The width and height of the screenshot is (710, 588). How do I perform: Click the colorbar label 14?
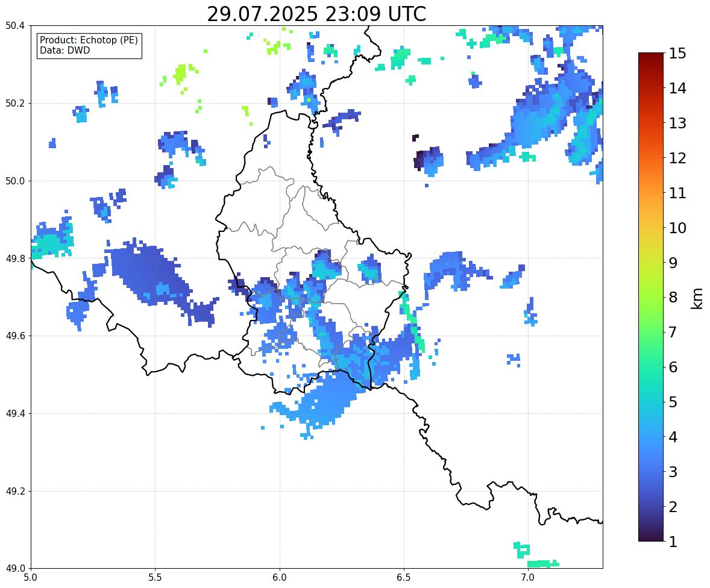tap(677, 89)
